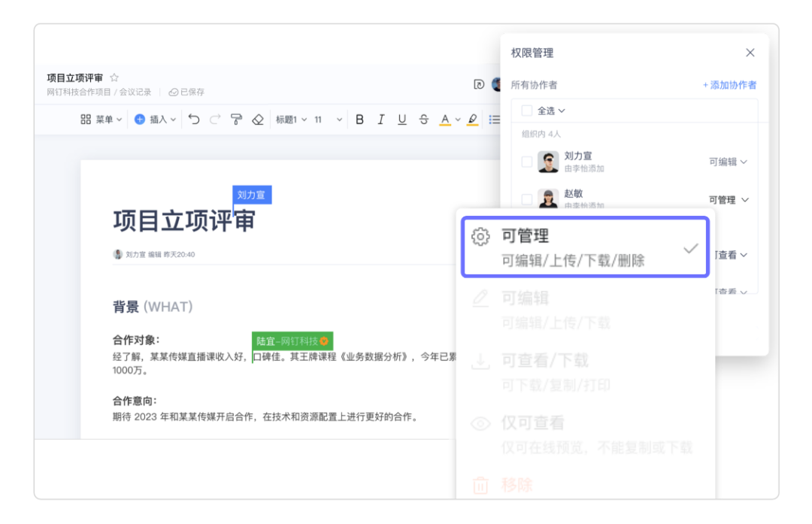Open the 菜单 menu
This screenshot has width=812, height=524.
pyautogui.click(x=101, y=120)
